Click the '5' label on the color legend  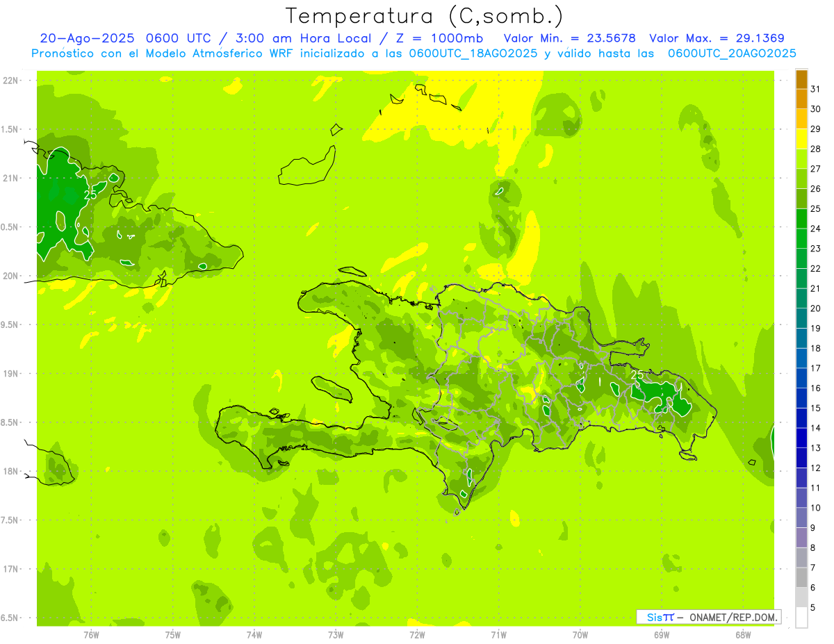(813, 608)
